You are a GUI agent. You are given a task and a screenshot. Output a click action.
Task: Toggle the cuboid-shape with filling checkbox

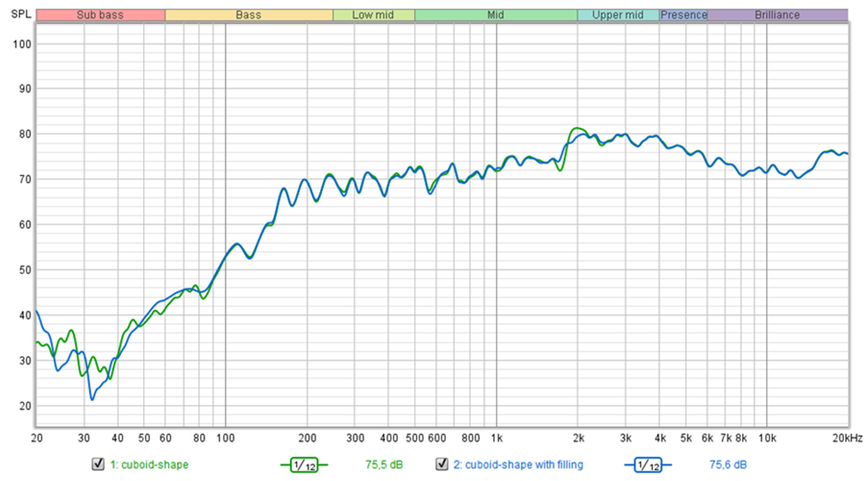point(442,464)
